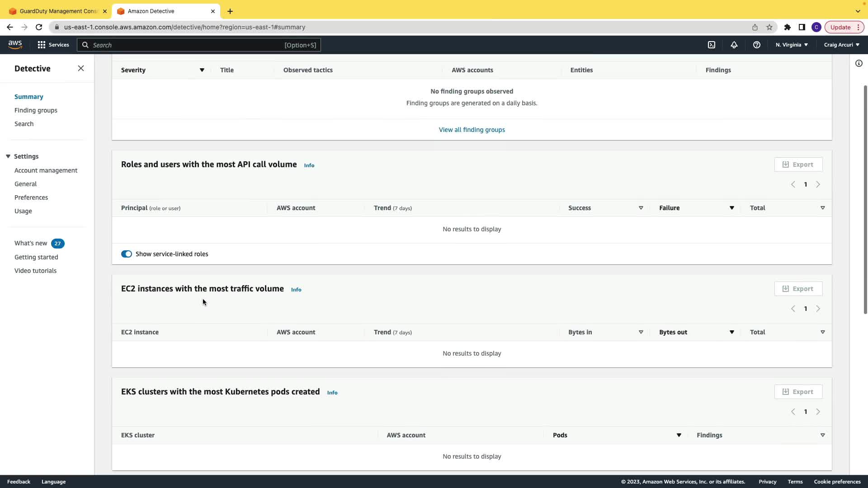
Task: Click View all finding groups link
Action: tap(472, 130)
